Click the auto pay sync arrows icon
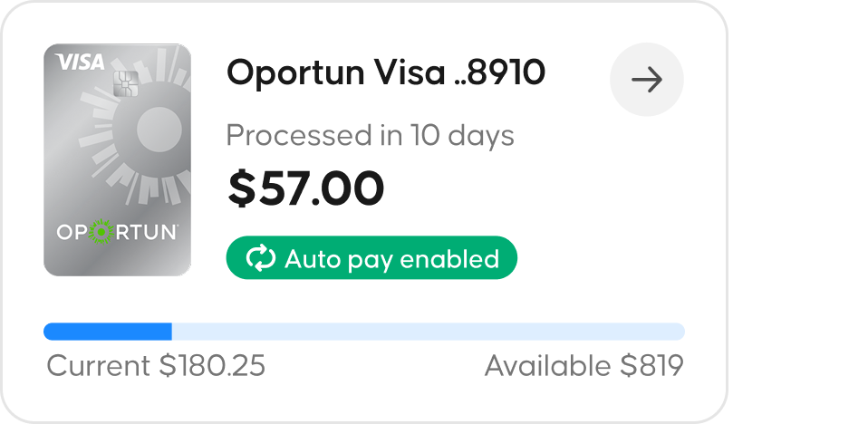The image size is (868, 424). pos(260,259)
